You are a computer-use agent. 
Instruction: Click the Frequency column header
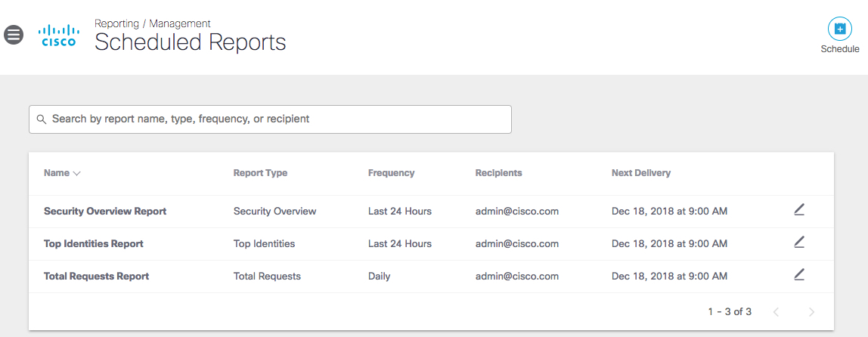[x=391, y=173]
